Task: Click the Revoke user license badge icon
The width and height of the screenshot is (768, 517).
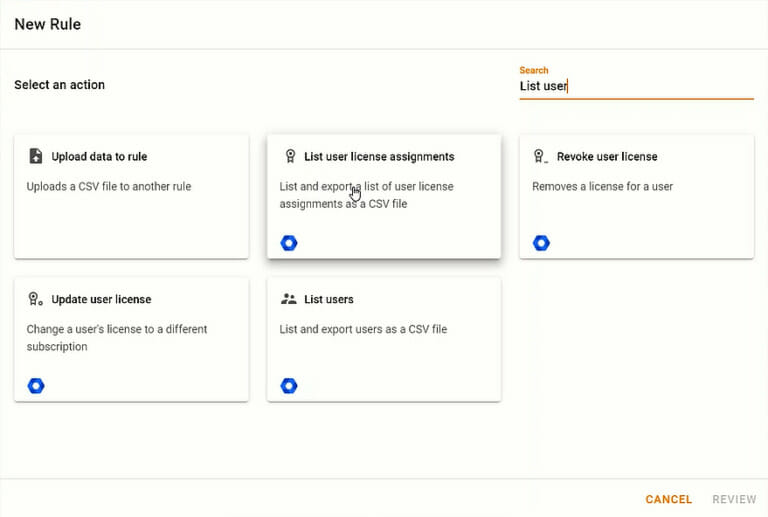Action: coord(541,156)
